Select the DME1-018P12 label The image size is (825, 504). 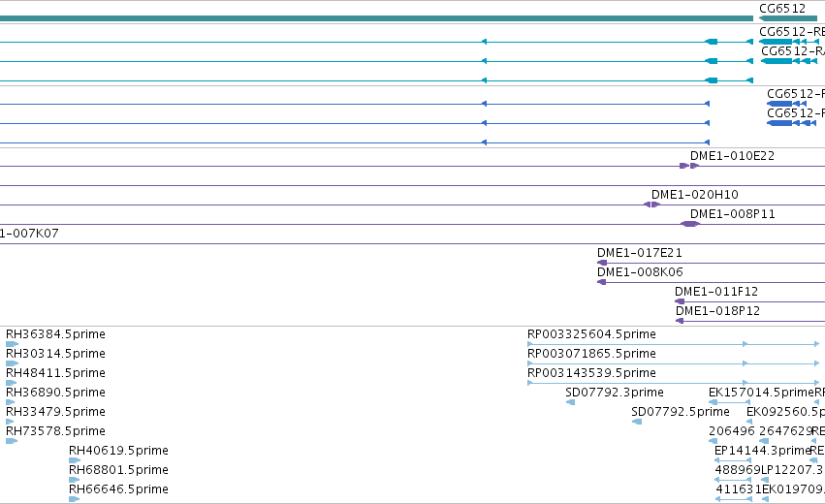pos(717,311)
